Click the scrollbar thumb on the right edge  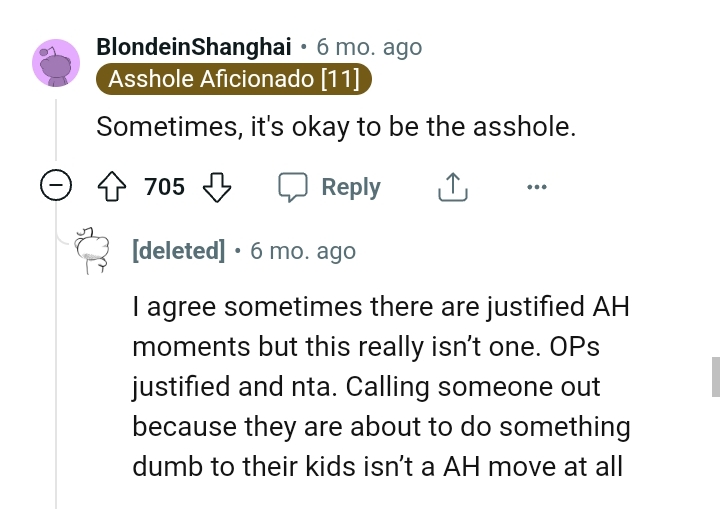(715, 377)
